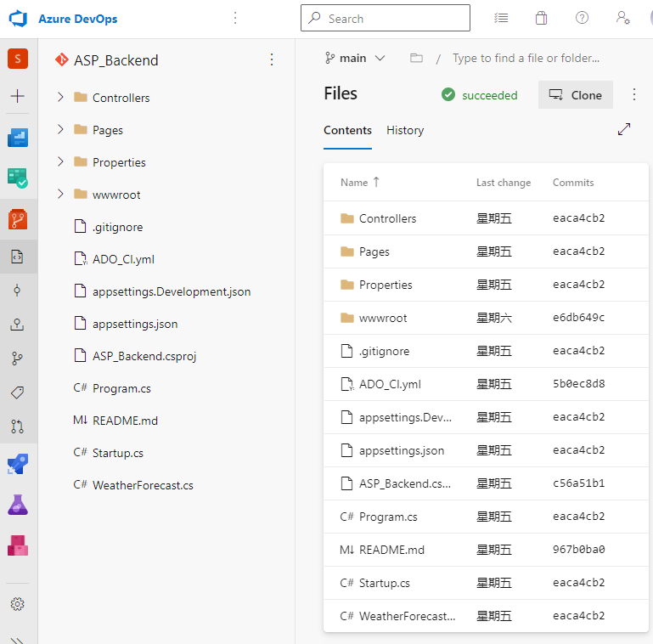Click the plus add new icon

point(18,96)
